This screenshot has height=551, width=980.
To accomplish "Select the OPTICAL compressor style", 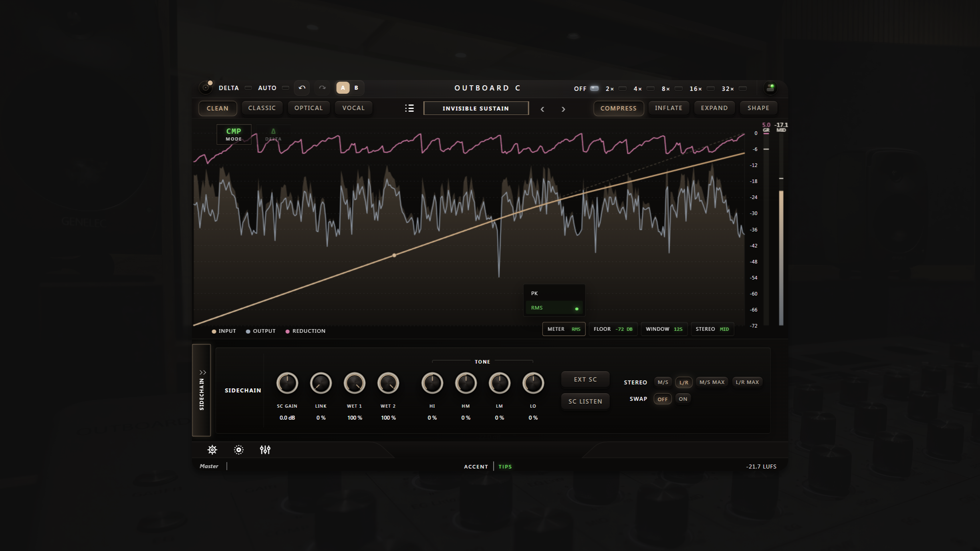I will pyautogui.click(x=309, y=108).
